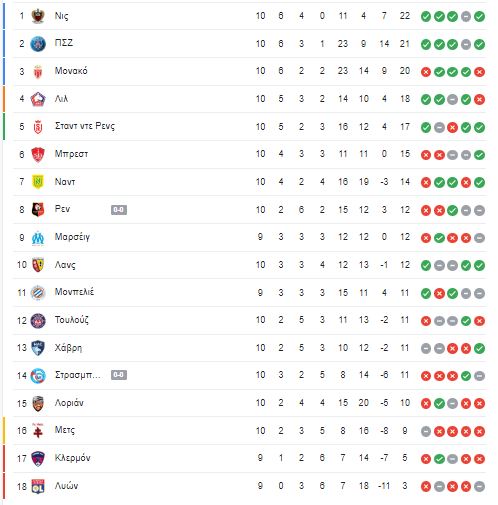Click the Ρεν club crest
The height and width of the screenshot is (505, 498).
pos(38,210)
